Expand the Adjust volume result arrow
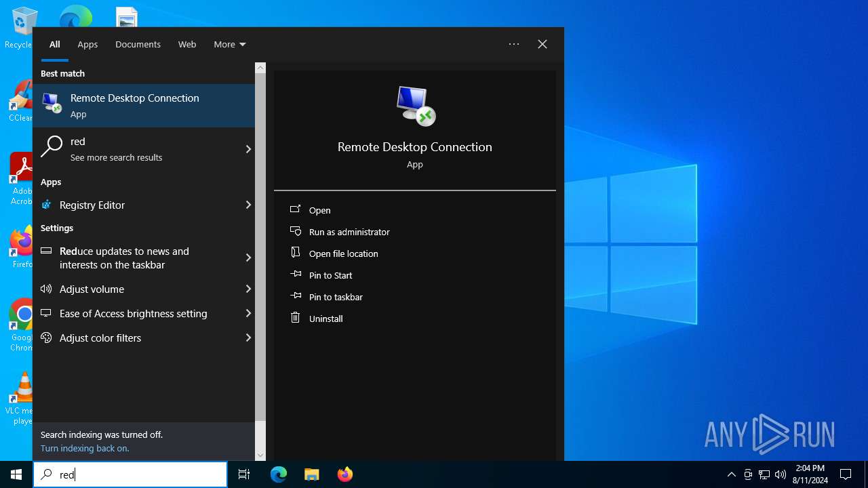The image size is (868, 488). click(x=248, y=289)
